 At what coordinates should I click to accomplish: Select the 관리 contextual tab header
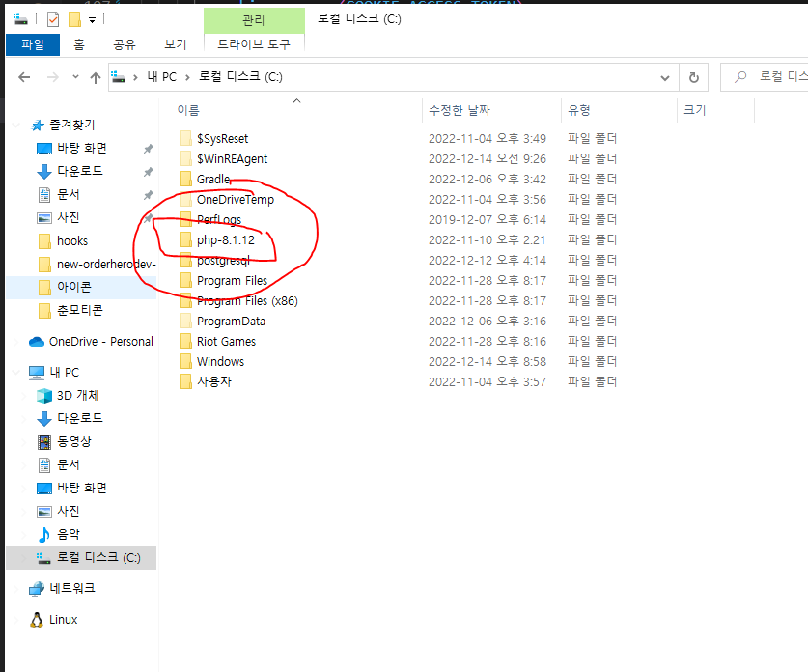click(254, 20)
